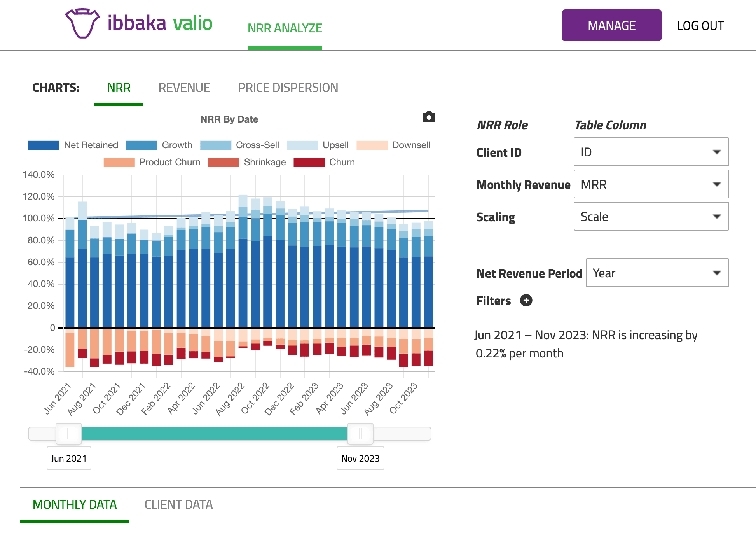The image size is (756, 534).
Task: Switch to the REVENUE chart tab
Action: click(184, 88)
